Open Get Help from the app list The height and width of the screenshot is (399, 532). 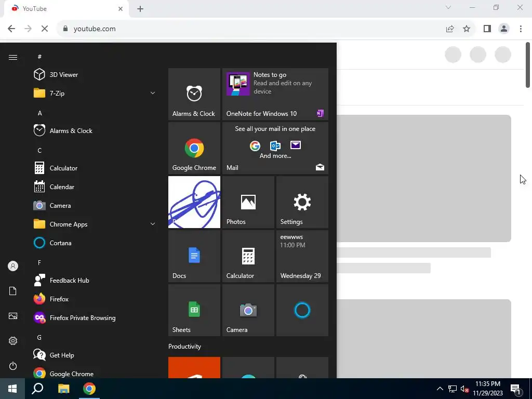coord(95,355)
